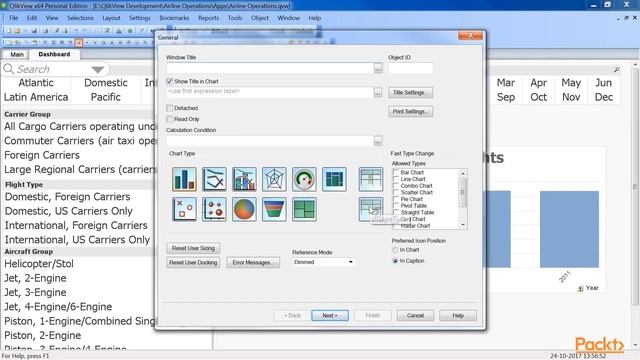Click Reset User Sizing button
The width and height of the screenshot is (640, 360).
pyautogui.click(x=193, y=248)
